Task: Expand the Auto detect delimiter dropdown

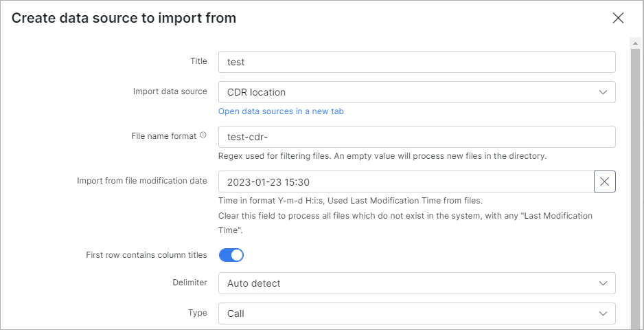Action: coord(417,283)
